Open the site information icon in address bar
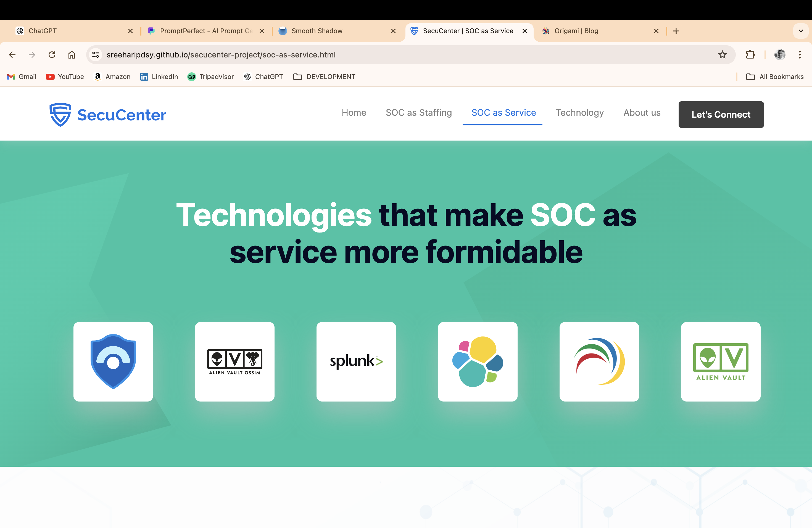The height and width of the screenshot is (528, 812). pos(96,55)
